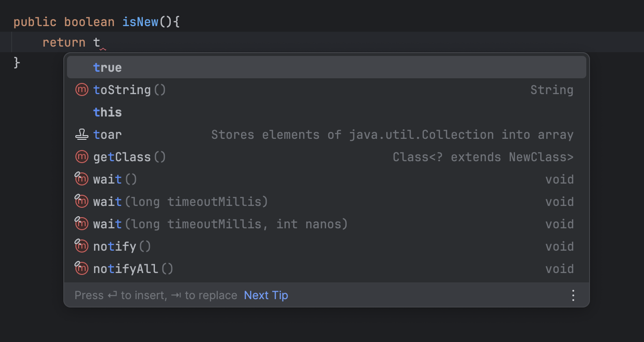Viewport: 644px width, 342px height.
Task: Click the method icon next to notify()
Action: tap(81, 246)
